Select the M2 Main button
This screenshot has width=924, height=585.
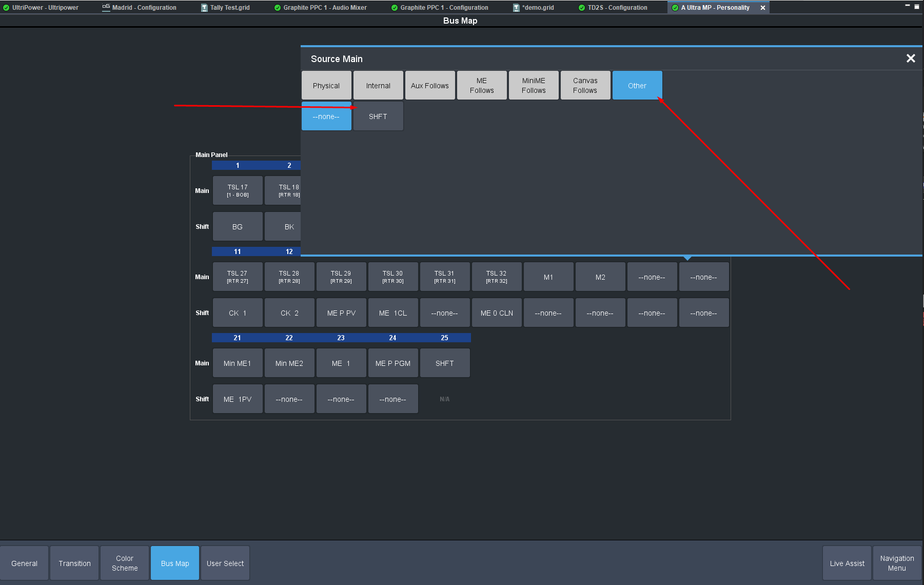click(600, 277)
